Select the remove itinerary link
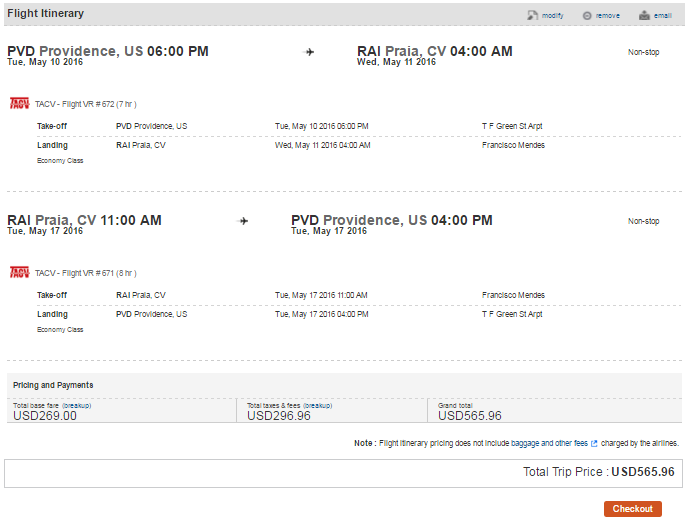687x521 pixels. click(x=608, y=16)
